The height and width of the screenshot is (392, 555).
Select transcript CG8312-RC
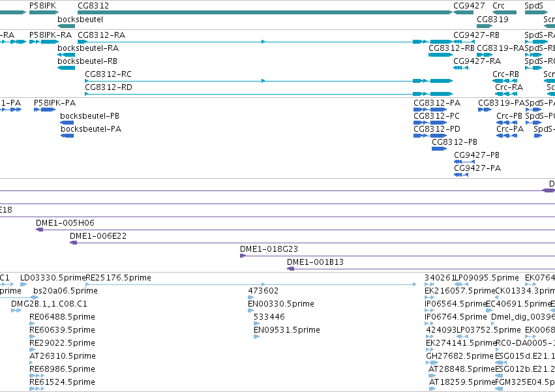coord(269,81)
